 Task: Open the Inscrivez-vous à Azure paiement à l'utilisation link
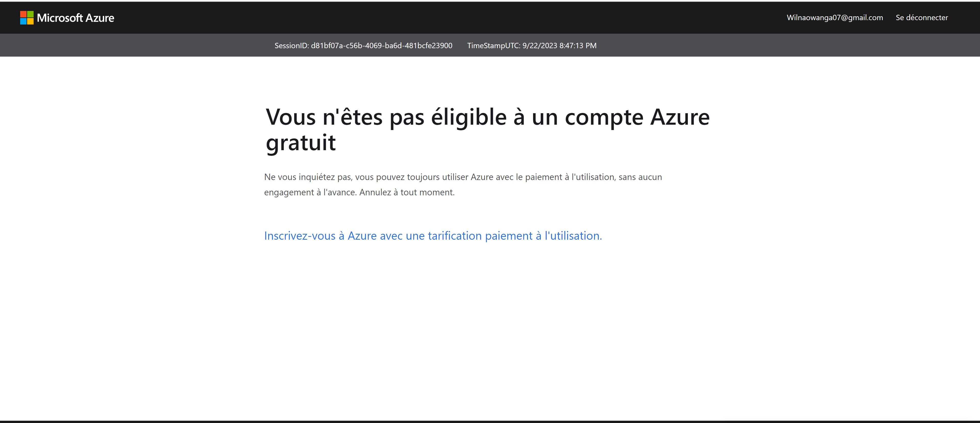(433, 236)
